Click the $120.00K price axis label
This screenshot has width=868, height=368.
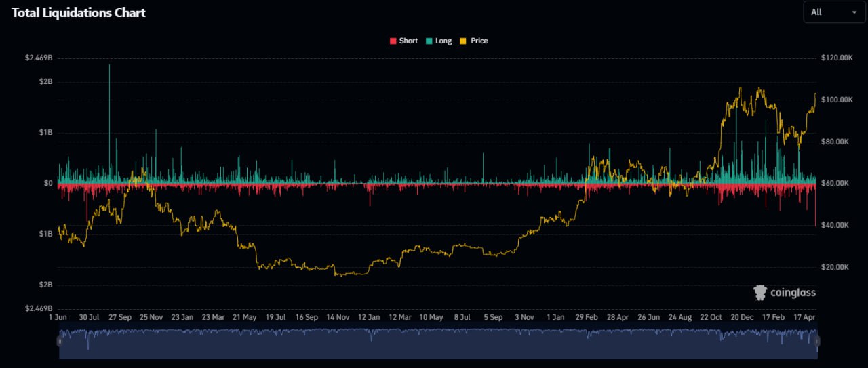[x=836, y=58]
